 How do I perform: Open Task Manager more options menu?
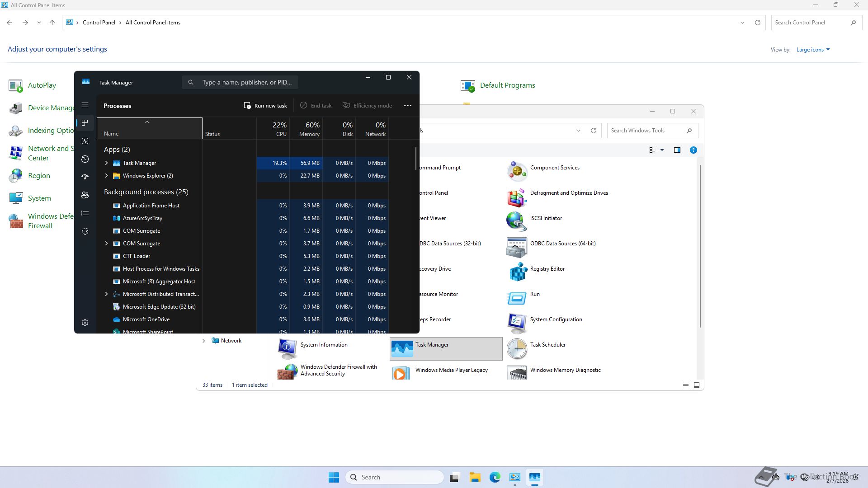click(407, 106)
